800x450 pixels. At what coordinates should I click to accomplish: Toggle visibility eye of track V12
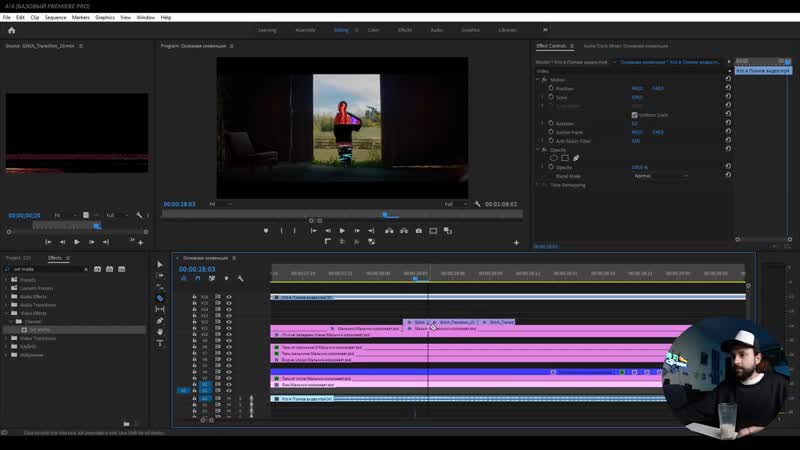(x=229, y=322)
